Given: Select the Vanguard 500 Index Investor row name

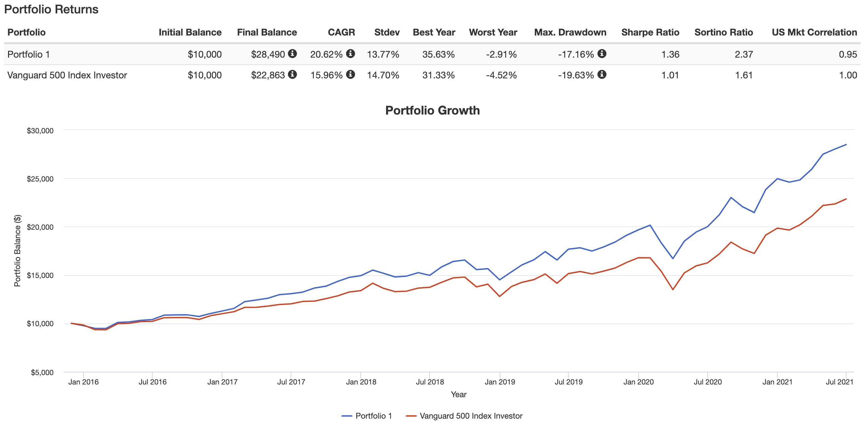Looking at the screenshot, I should [x=67, y=75].
